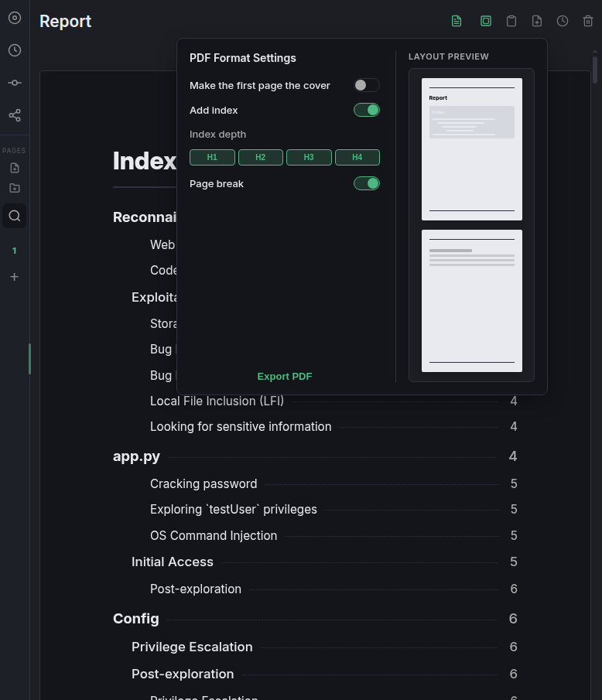Viewport: 602px width, 700px height.
Task: Open the clock history icon in left sidebar
Action: 15,50
